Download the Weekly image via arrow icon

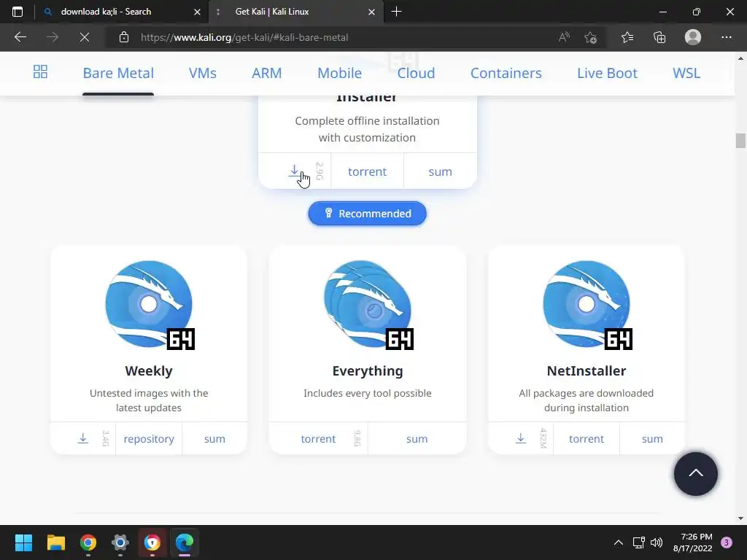tap(83, 438)
